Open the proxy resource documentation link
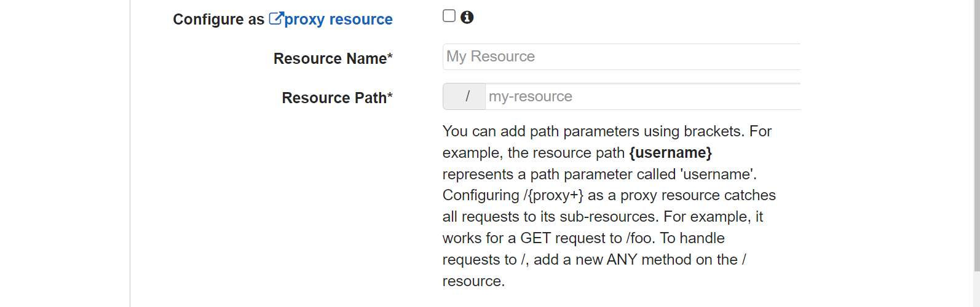The height and width of the screenshot is (307, 980). [x=338, y=20]
